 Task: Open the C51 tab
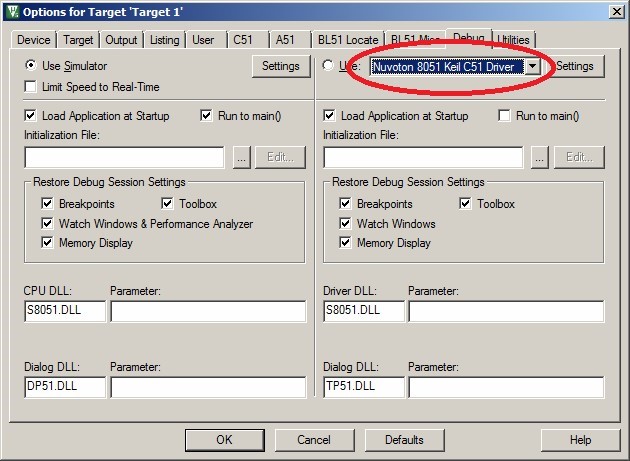click(x=243, y=40)
